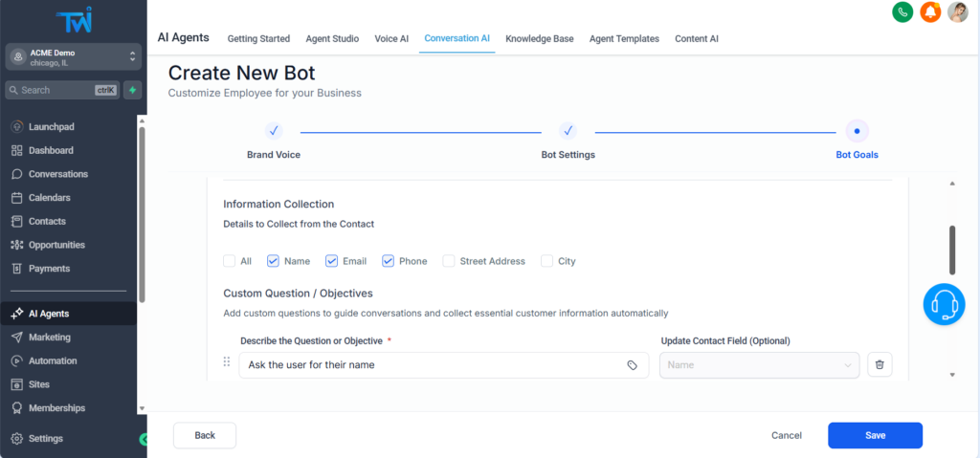Open the Update Contact Field dropdown
Image resolution: width=980 pixels, height=458 pixels.
(759, 365)
